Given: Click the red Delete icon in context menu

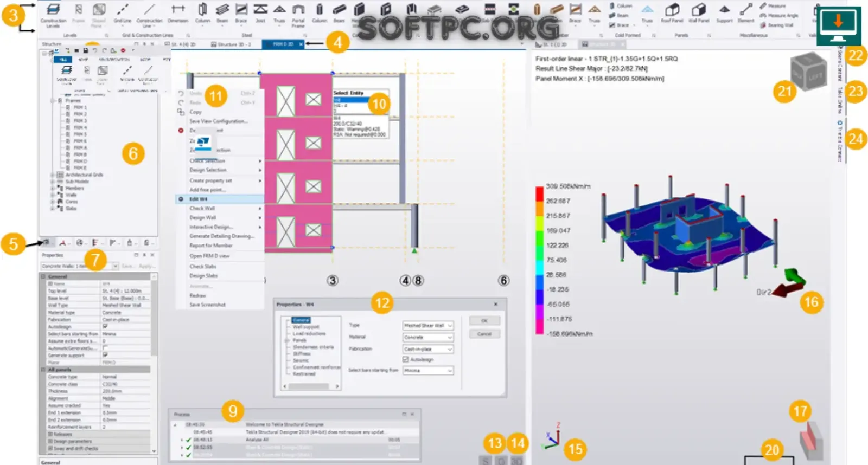Looking at the screenshot, I should (x=181, y=131).
